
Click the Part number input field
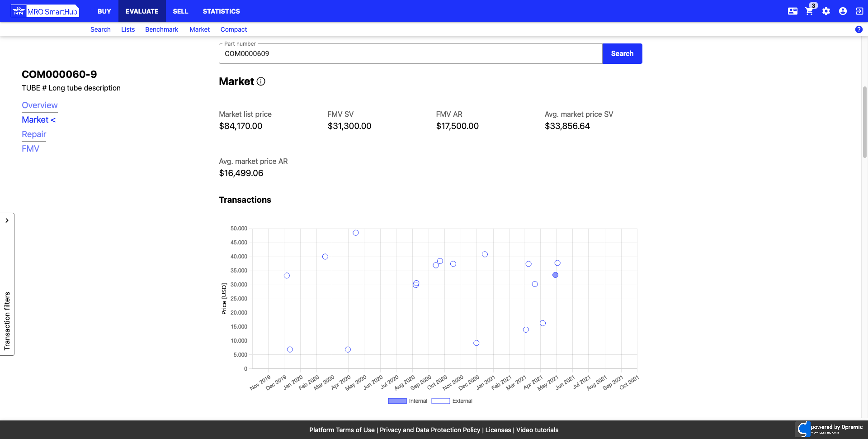[410, 54]
